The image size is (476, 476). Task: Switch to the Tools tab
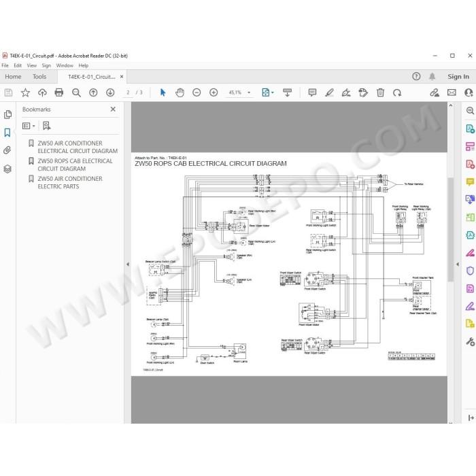39,77
